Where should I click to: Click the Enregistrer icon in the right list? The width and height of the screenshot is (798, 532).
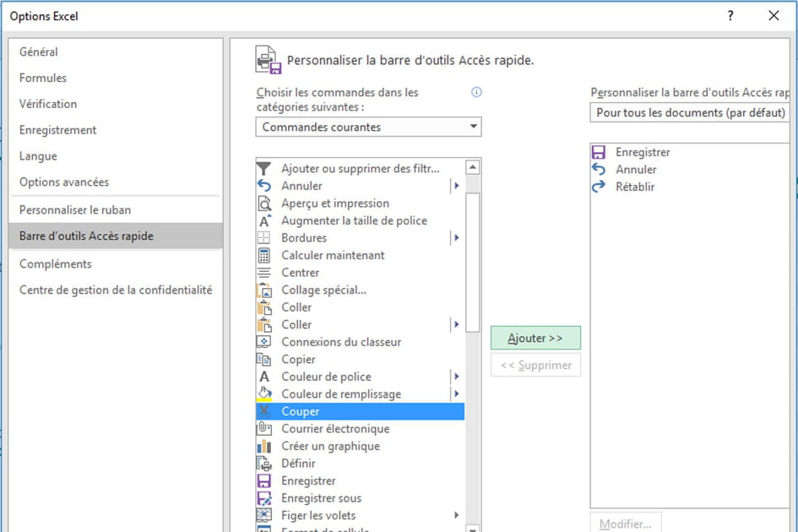click(x=598, y=151)
